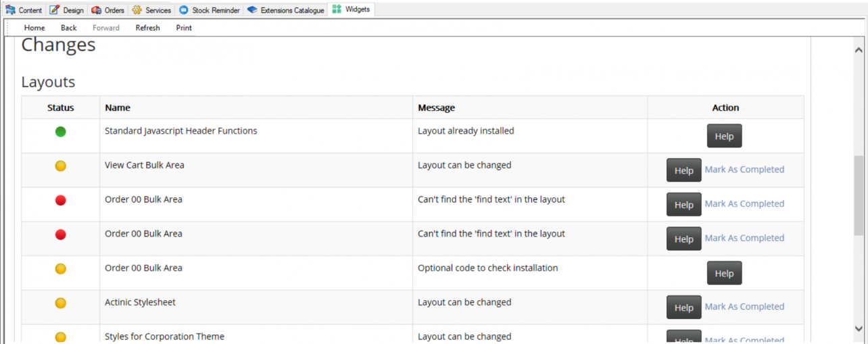Click the Extensions Catalogue icon
868x344 pixels.
[x=252, y=10]
